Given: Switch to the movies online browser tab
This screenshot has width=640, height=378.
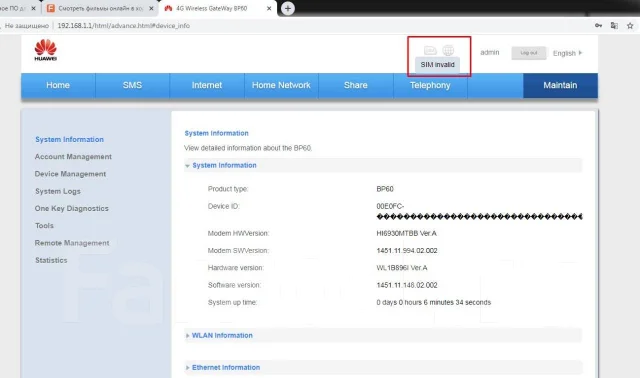Looking at the screenshot, I should 100,8.
